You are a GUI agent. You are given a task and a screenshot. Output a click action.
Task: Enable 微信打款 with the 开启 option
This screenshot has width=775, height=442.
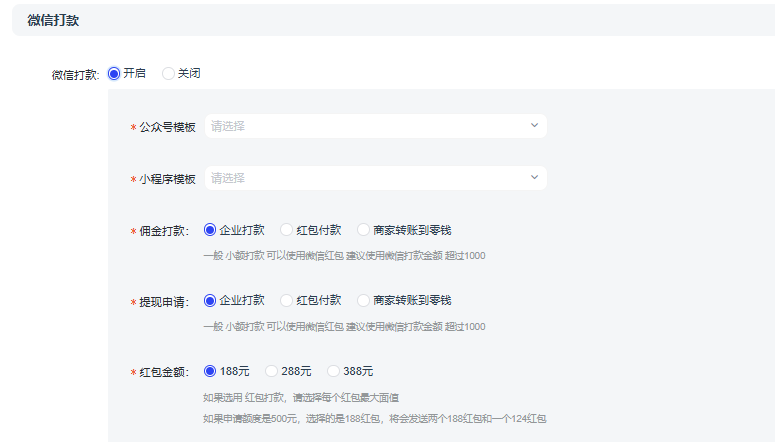(114, 74)
